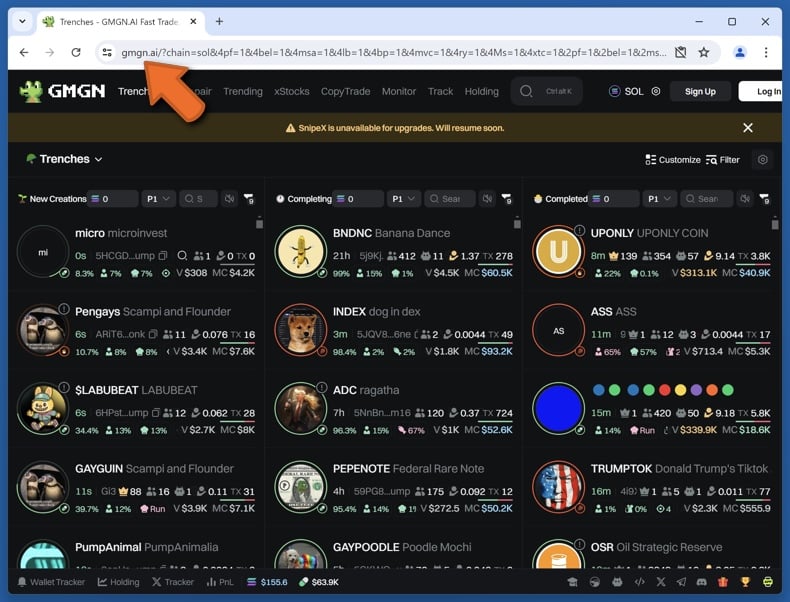Mute sound alerts for New Creations column
The height and width of the screenshot is (602, 790).
[230, 198]
